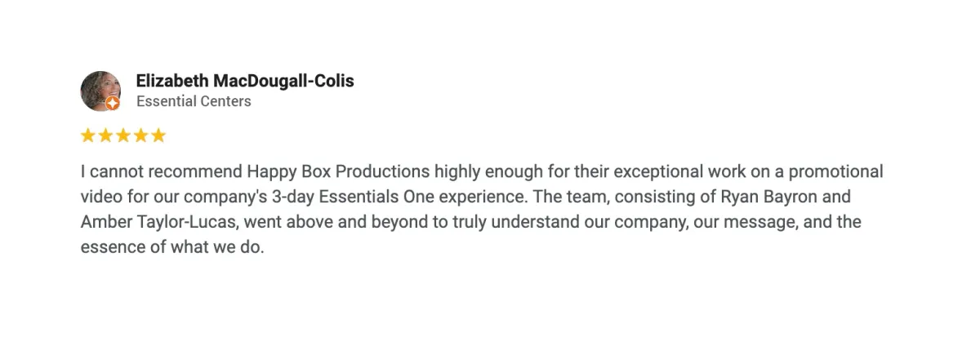Click the ending "essence of what we do."

point(172,247)
